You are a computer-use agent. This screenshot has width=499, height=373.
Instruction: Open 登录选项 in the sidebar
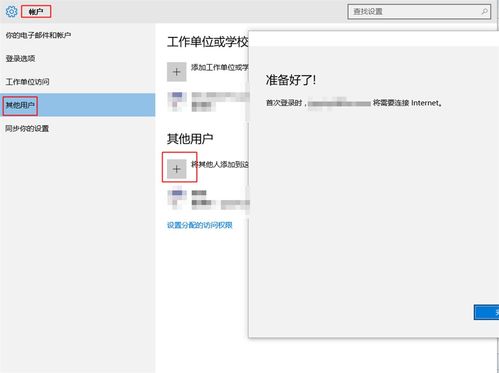click(20, 58)
